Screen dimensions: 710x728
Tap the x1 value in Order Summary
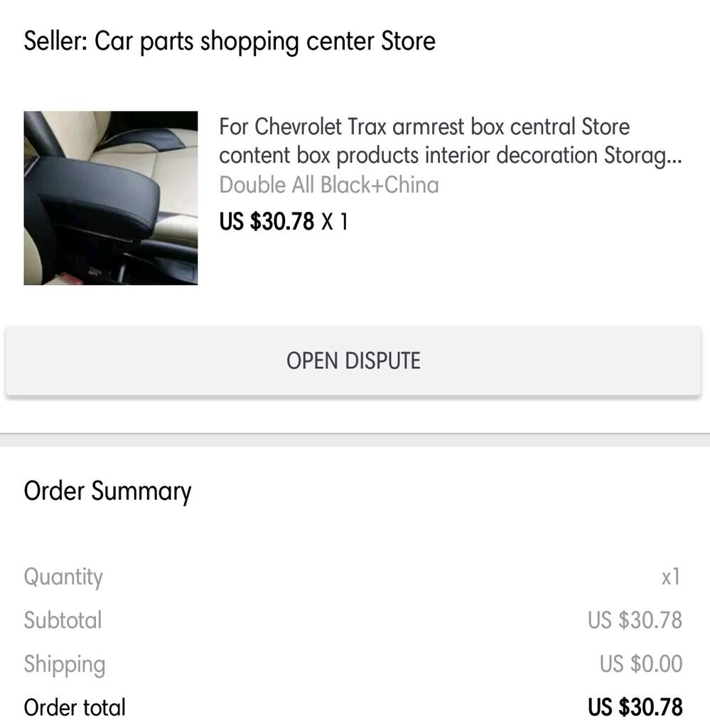671,577
